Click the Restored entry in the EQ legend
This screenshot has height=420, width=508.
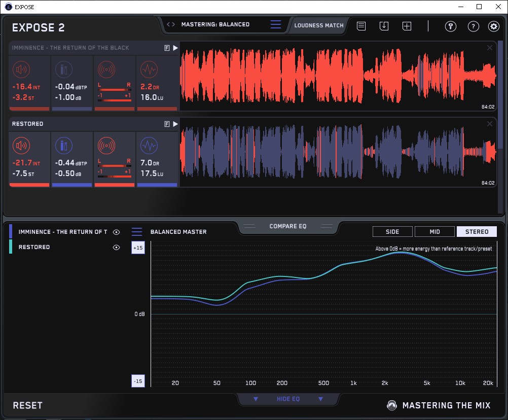tap(34, 247)
